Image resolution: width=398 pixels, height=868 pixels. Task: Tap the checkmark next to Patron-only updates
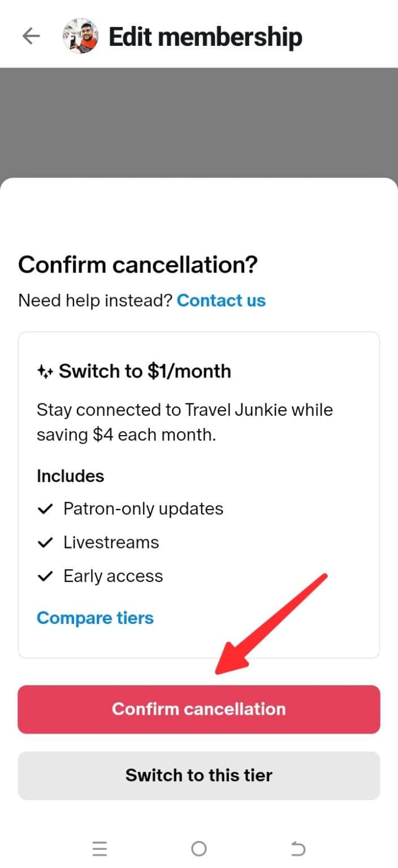click(x=45, y=509)
